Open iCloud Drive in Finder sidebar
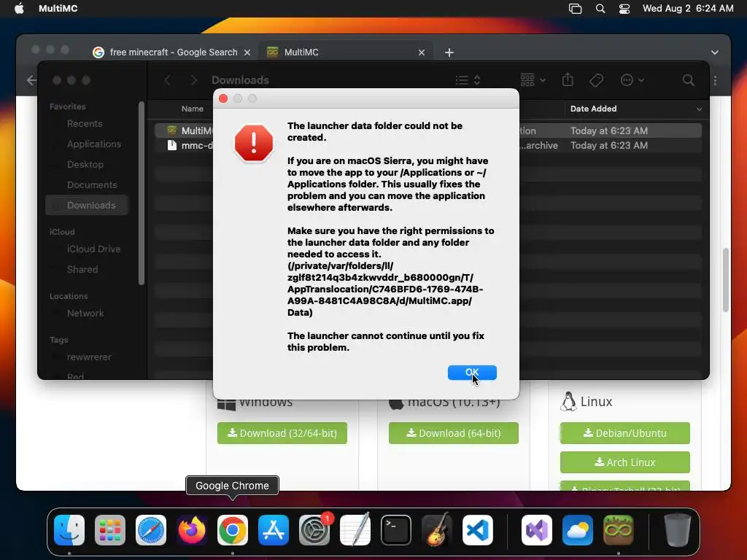The height and width of the screenshot is (560, 747). pyautogui.click(x=93, y=249)
